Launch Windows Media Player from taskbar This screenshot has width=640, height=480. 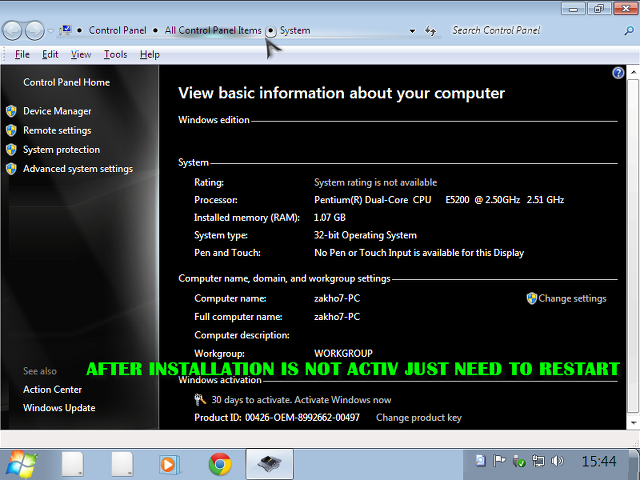[169, 464]
